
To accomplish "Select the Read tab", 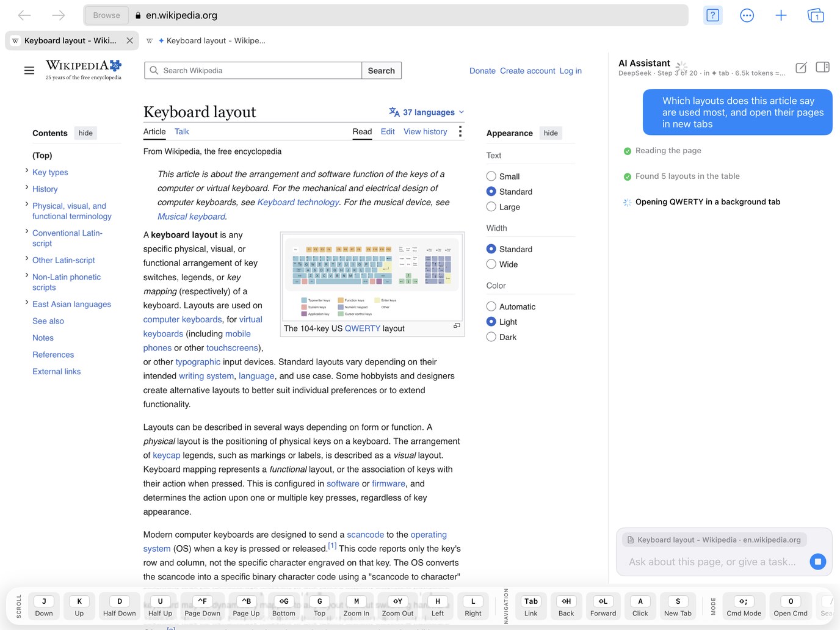I will pyautogui.click(x=362, y=132).
